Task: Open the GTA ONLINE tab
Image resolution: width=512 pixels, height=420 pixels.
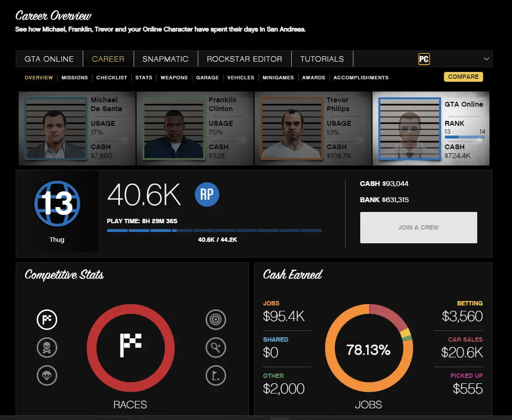Action: [x=49, y=59]
